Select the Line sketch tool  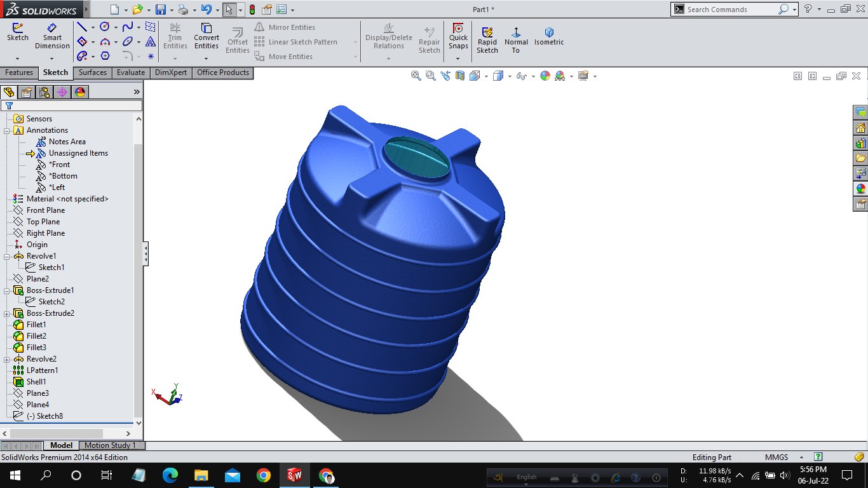(x=81, y=27)
